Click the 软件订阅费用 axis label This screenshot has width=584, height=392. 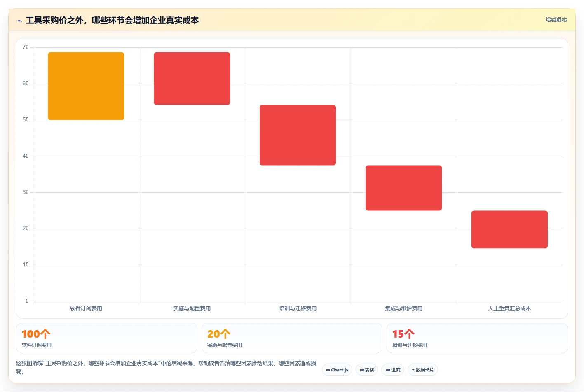[86, 308]
